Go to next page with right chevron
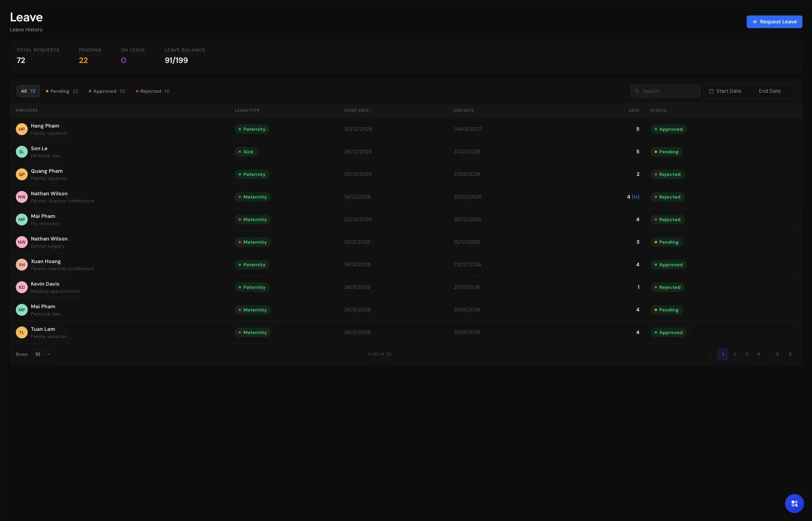 click(x=790, y=354)
